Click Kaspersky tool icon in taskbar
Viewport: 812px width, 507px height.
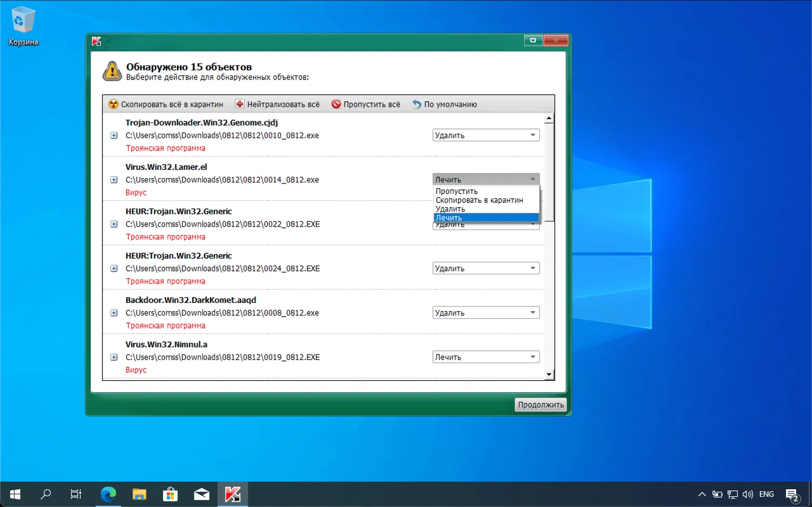point(233,494)
